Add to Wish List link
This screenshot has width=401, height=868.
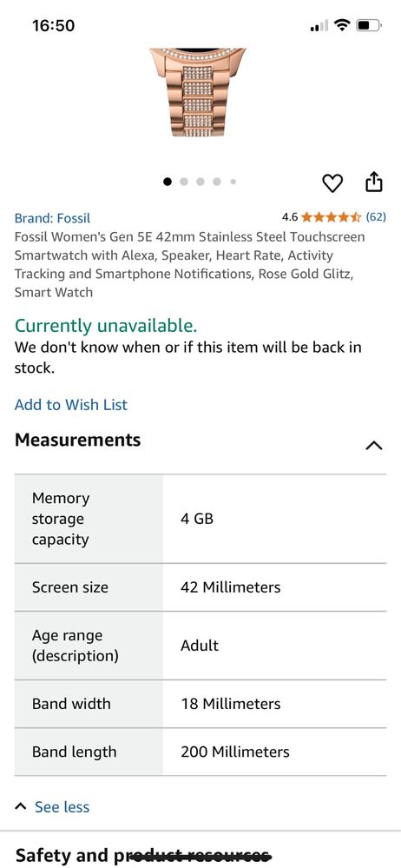point(71,405)
